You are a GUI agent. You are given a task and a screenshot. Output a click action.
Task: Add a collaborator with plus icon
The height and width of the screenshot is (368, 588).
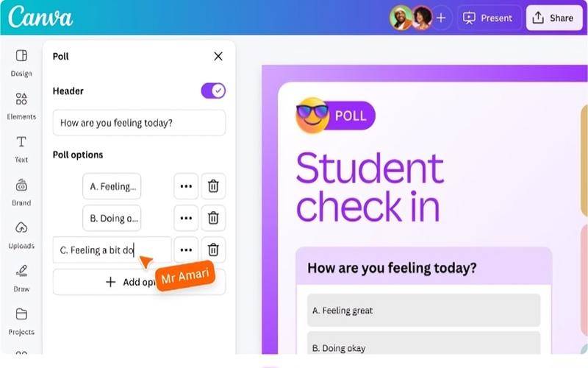click(x=441, y=18)
